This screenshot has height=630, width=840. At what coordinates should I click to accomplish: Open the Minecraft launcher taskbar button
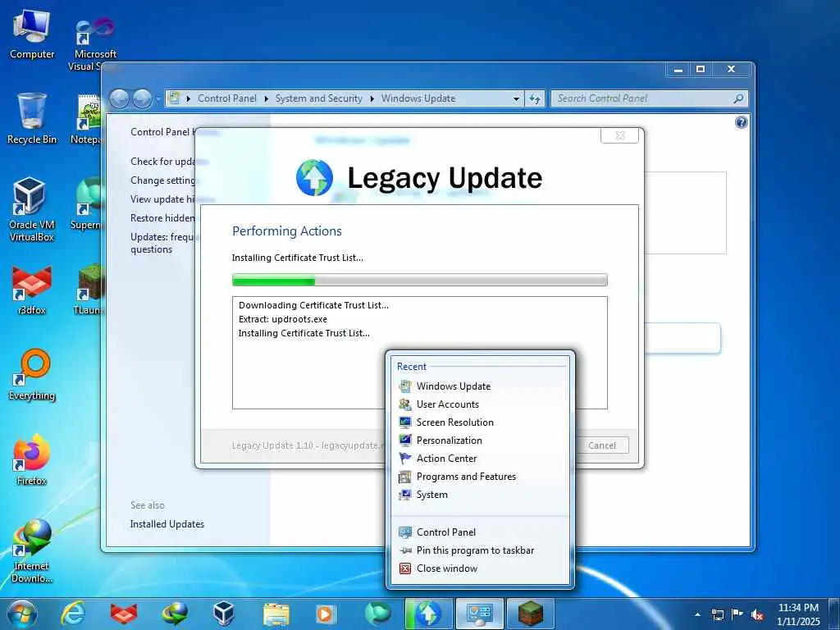click(531, 614)
